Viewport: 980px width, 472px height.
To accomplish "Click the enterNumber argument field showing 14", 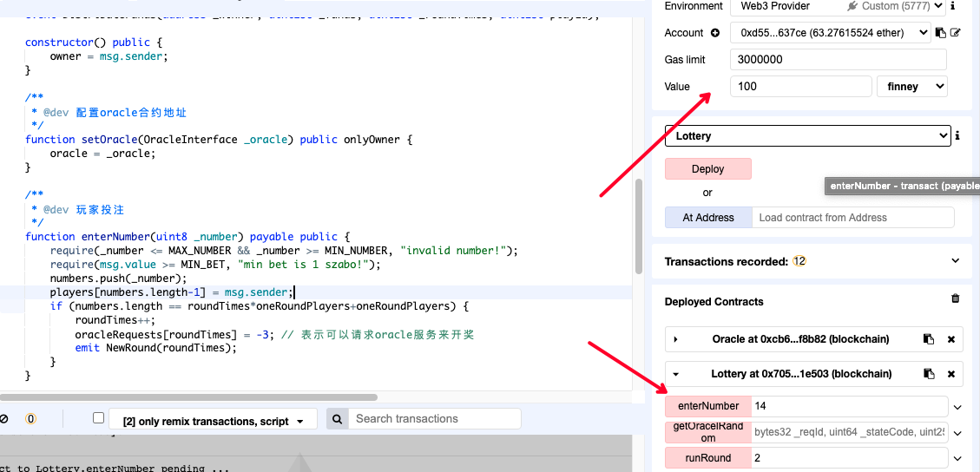I will [x=850, y=406].
